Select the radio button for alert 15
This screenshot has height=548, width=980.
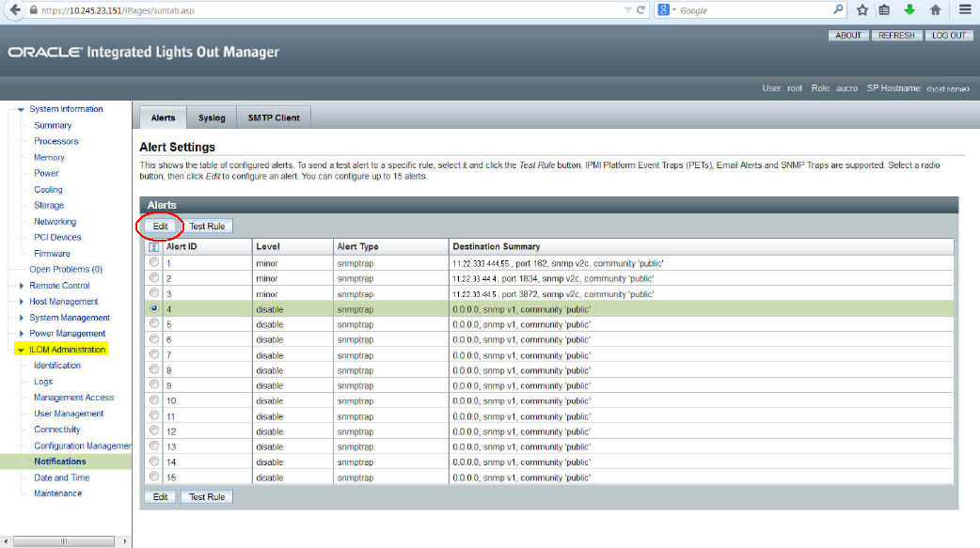pos(153,477)
